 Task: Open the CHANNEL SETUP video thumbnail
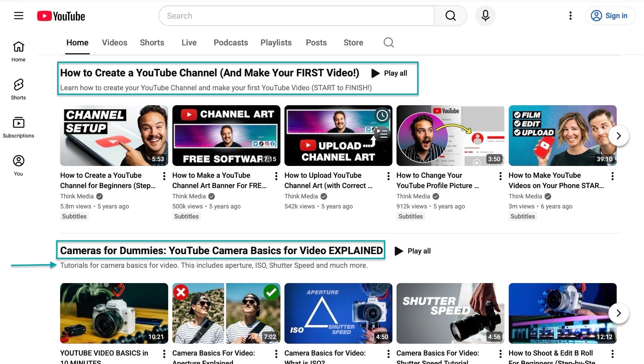[114, 135]
